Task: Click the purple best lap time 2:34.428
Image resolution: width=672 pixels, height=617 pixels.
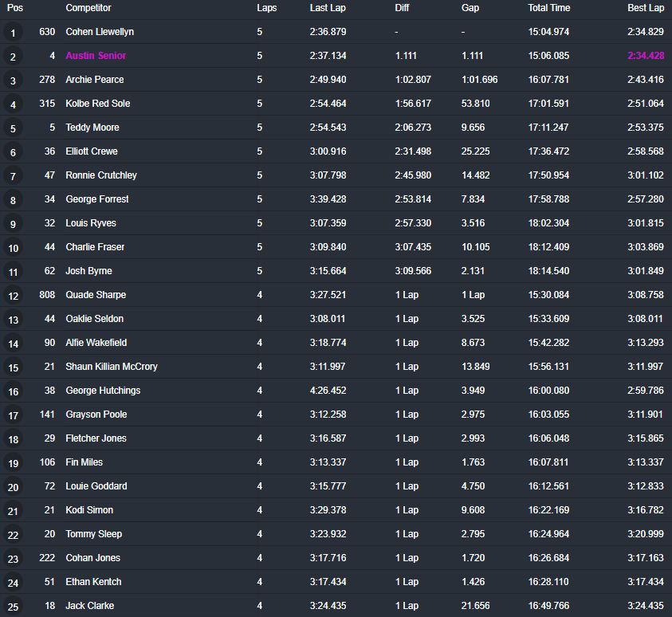Action: pos(645,56)
